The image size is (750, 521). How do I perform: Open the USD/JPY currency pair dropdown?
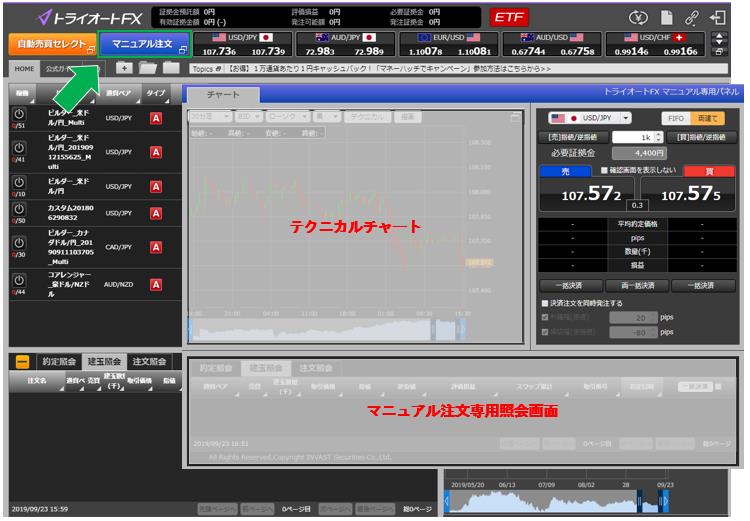pos(590,118)
